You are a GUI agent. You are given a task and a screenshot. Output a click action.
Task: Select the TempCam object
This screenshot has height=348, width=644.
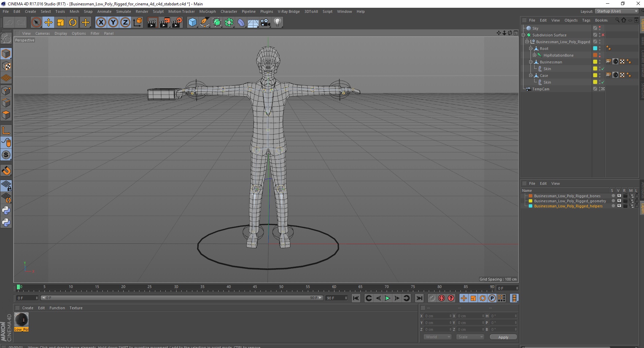541,89
